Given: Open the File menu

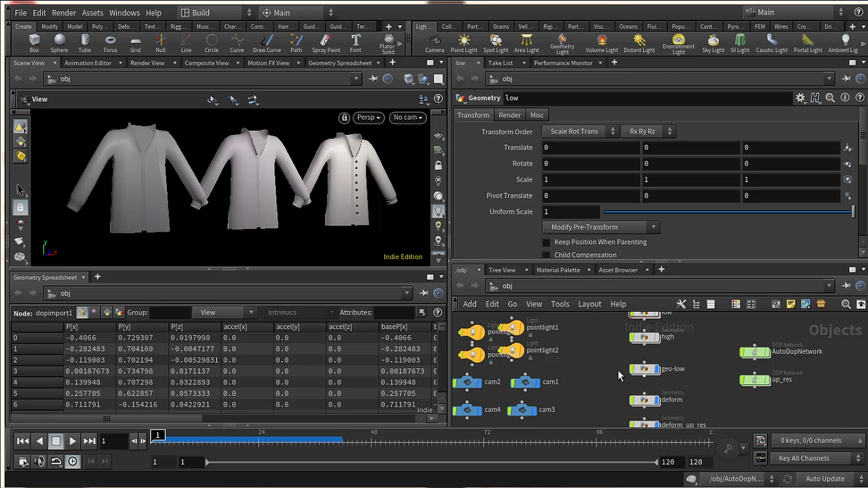Looking at the screenshot, I should click(20, 13).
